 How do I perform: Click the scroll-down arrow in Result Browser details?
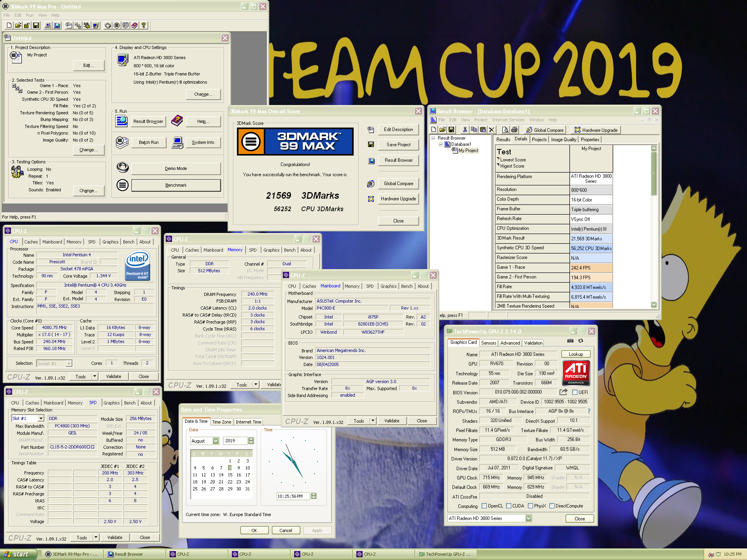coord(654,305)
